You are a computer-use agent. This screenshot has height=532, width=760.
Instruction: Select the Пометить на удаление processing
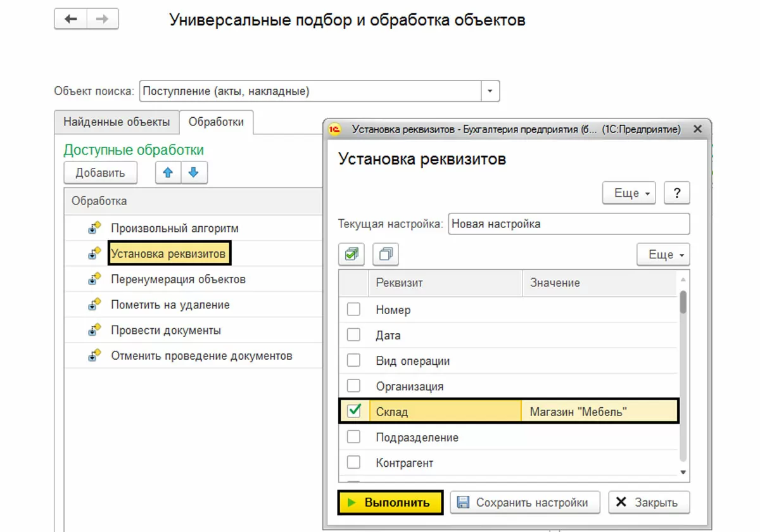pyautogui.click(x=170, y=305)
